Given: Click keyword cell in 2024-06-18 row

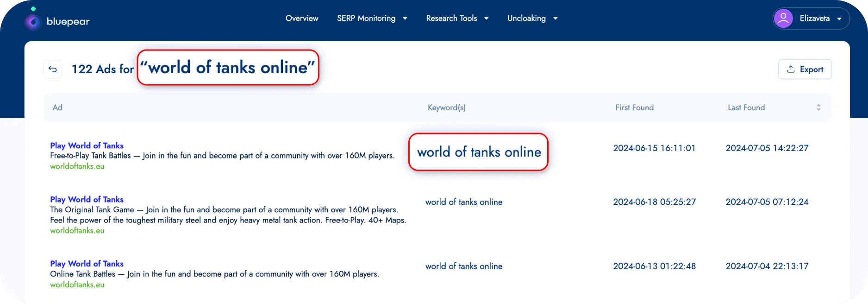Looking at the screenshot, I should coord(464,202).
